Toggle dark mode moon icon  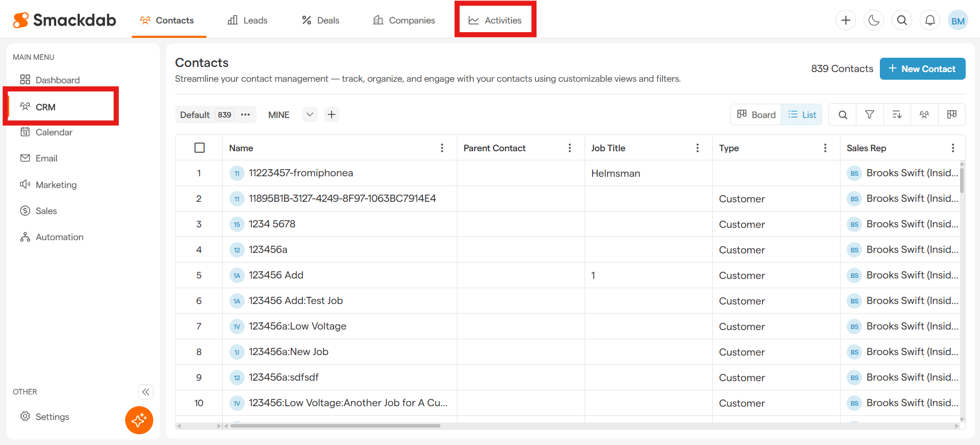(874, 20)
